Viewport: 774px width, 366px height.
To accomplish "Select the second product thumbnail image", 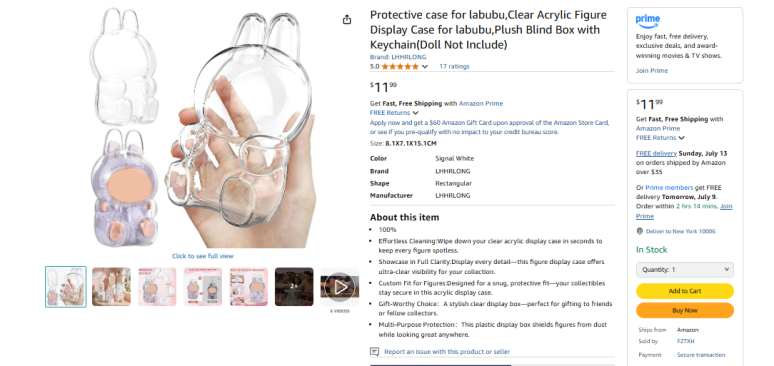I will click(x=111, y=286).
